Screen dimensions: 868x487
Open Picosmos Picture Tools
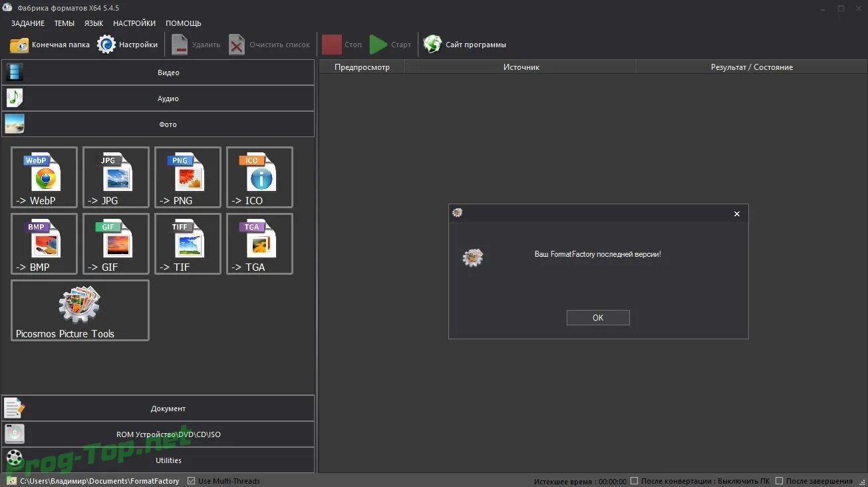[80, 311]
